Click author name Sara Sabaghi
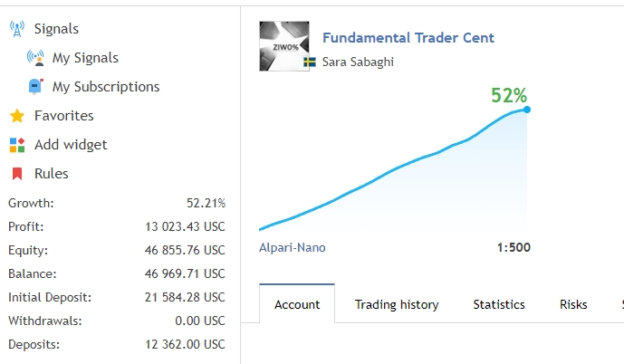This screenshot has width=624, height=364. pos(358,62)
